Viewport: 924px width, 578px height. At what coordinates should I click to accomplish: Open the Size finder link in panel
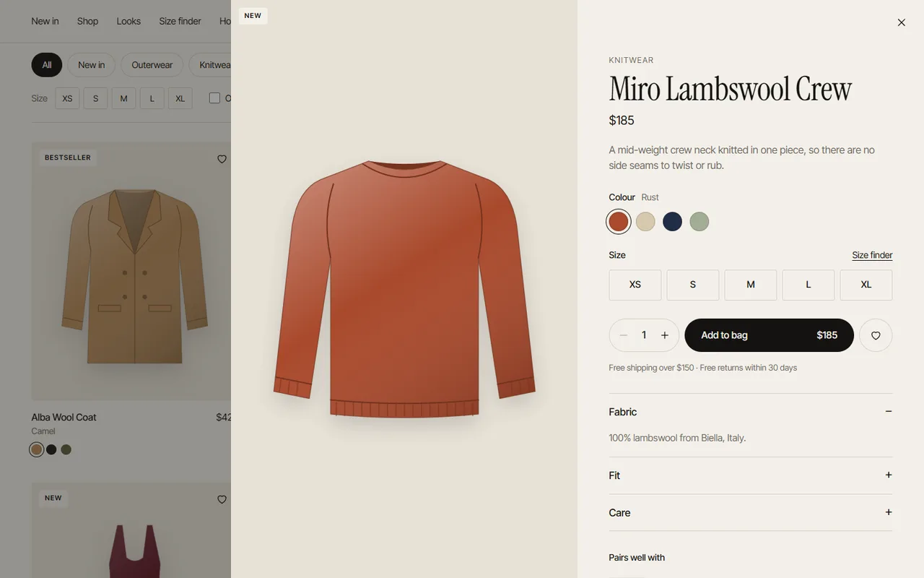(872, 255)
